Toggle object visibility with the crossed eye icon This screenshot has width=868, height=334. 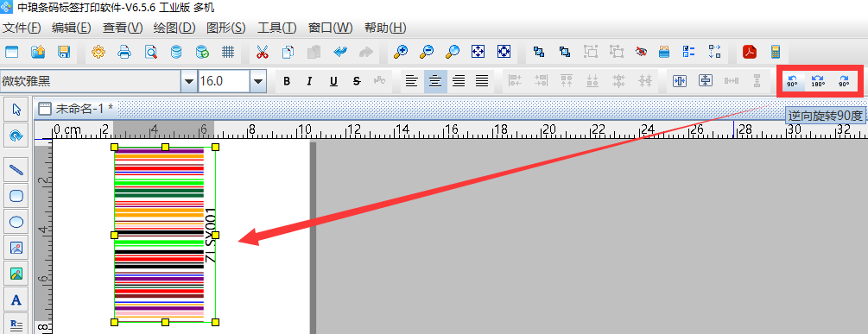pyautogui.click(x=642, y=53)
